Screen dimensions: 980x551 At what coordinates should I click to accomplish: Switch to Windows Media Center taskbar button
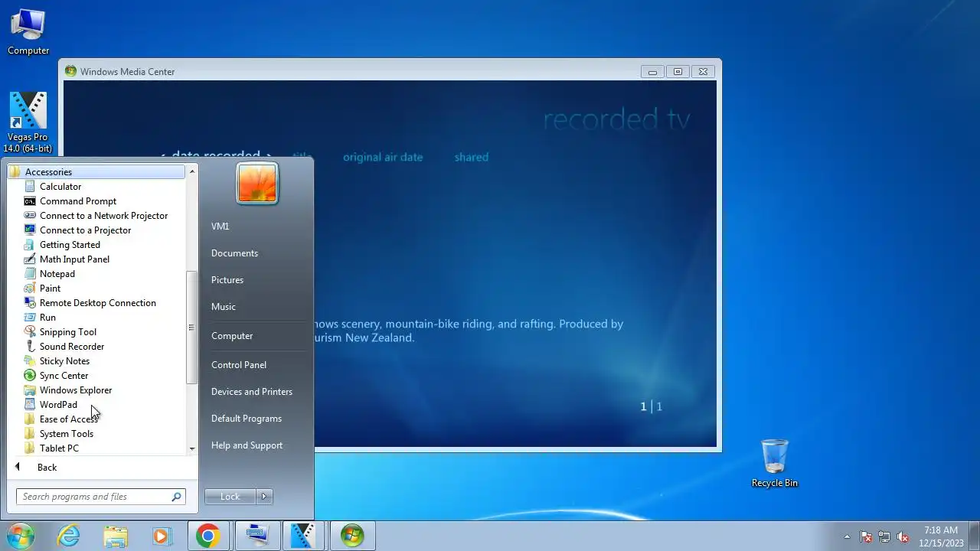pyautogui.click(x=352, y=536)
